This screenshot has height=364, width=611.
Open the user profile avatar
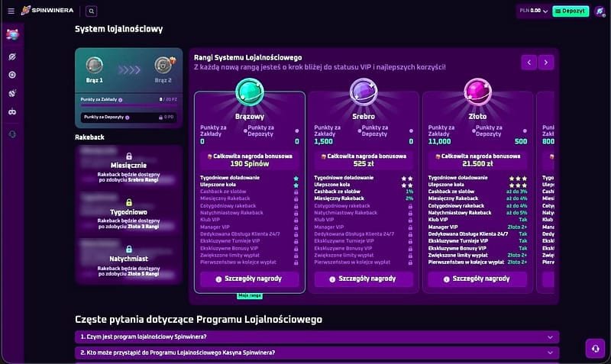pyautogui.click(x=600, y=11)
